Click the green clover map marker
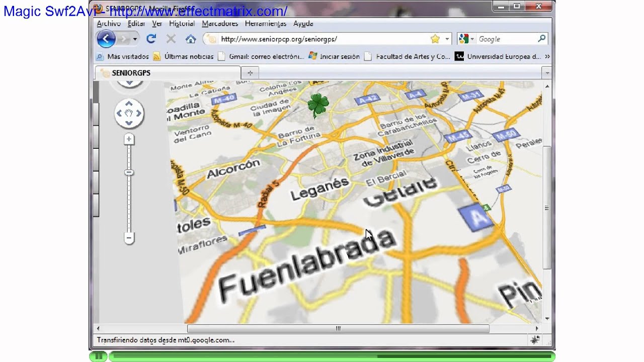The width and height of the screenshot is (644, 362). [318, 105]
